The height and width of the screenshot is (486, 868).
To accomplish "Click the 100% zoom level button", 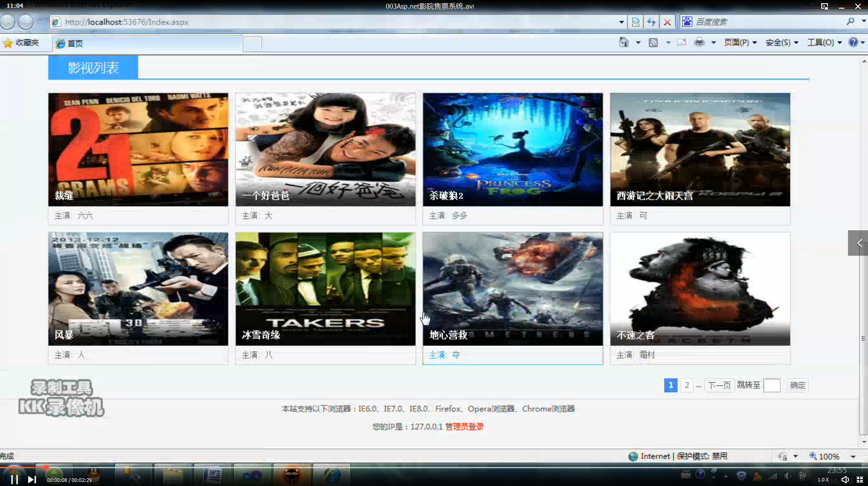I will click(x=824, y=456).
